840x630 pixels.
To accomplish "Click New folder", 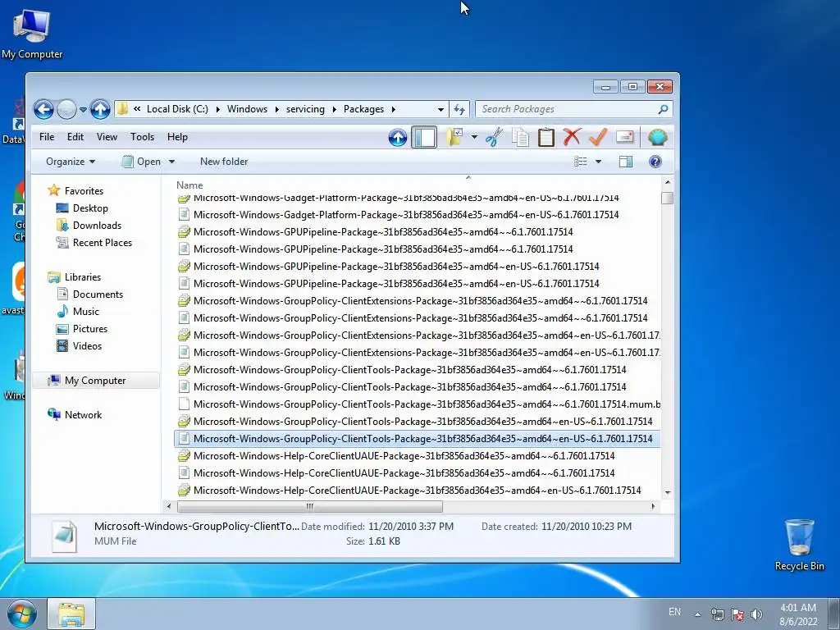I will pos(224,162).
